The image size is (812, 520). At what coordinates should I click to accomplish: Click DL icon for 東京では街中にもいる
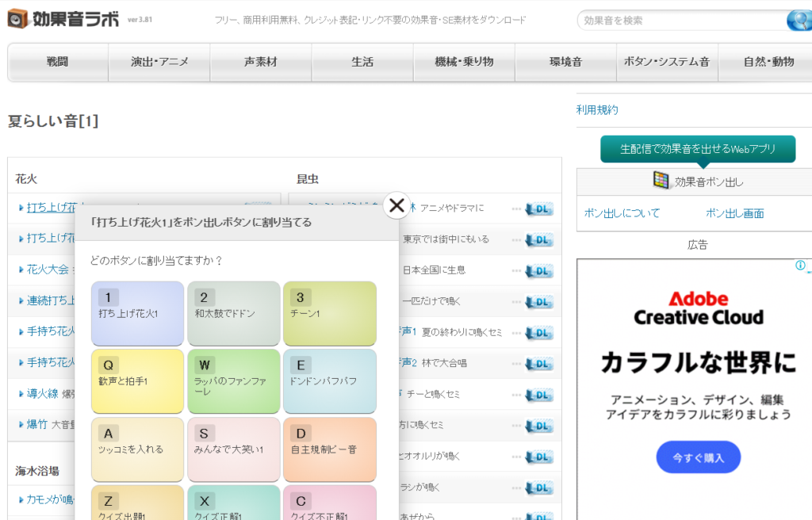click(x=539, y=239)
